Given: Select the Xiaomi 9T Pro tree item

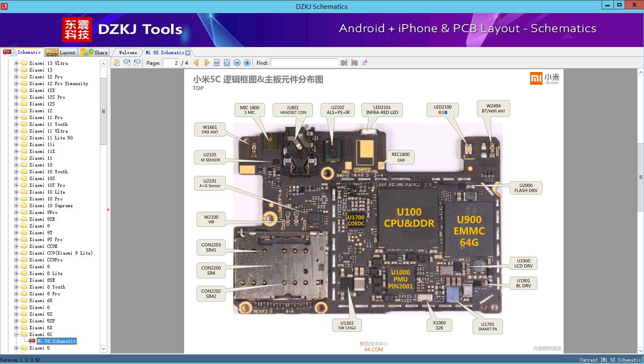Looking at the screenshot, I should click(46, 239).
